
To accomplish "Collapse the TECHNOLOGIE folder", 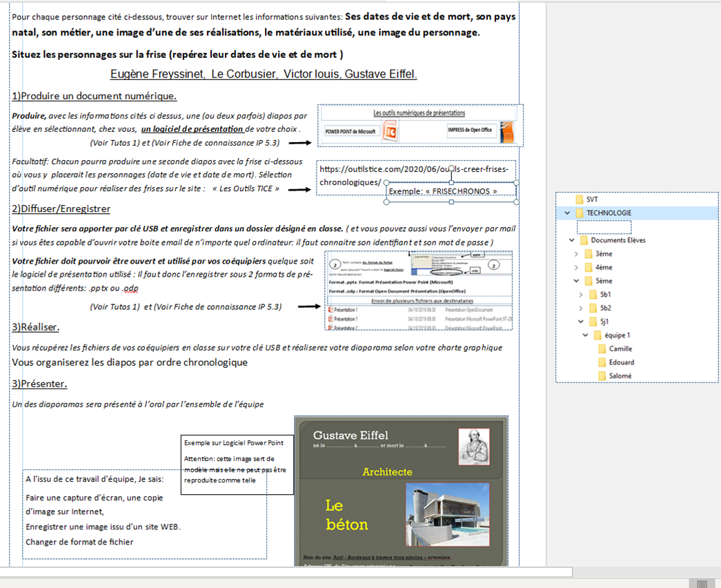I will click(x=567, y=213).
